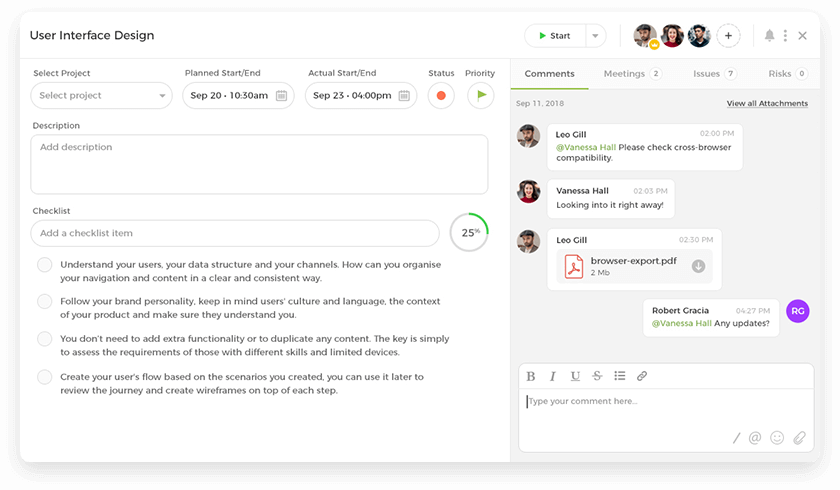840x490 pixels.
Task: Check the 'Understand your users' checklist item
Action: (45, 265)
